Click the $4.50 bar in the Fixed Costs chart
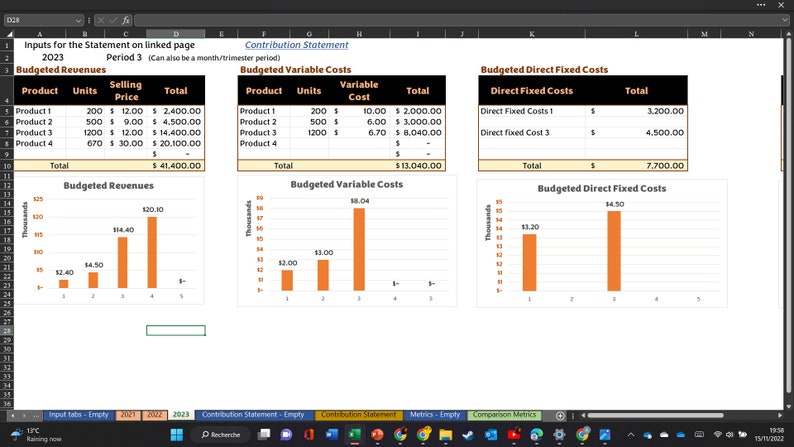 point(614,251)
